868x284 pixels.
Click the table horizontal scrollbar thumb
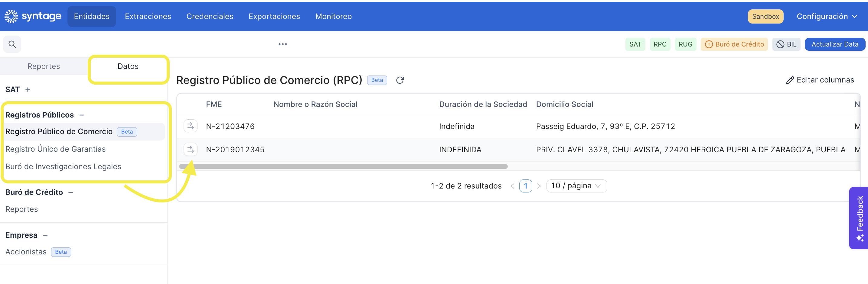tap(343, 166)
